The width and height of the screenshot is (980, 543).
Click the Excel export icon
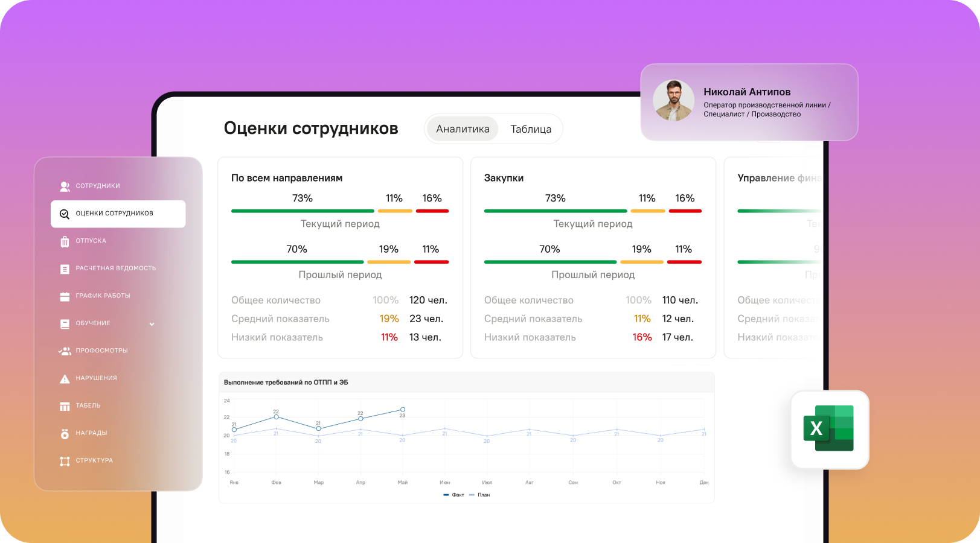pos(828,428)
